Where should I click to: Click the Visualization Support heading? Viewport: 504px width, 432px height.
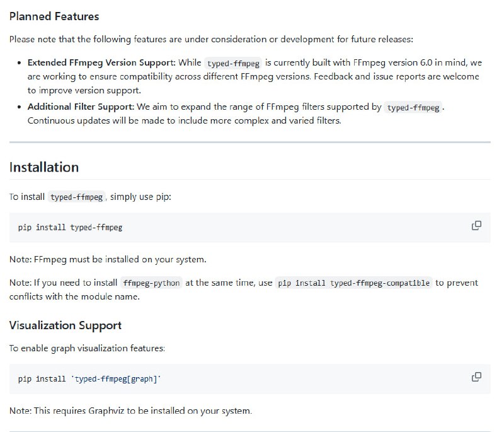tap(66, 325)
